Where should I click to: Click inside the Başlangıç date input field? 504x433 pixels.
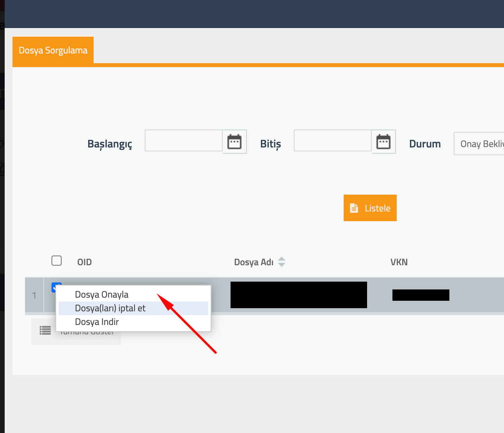coord(183,140)
